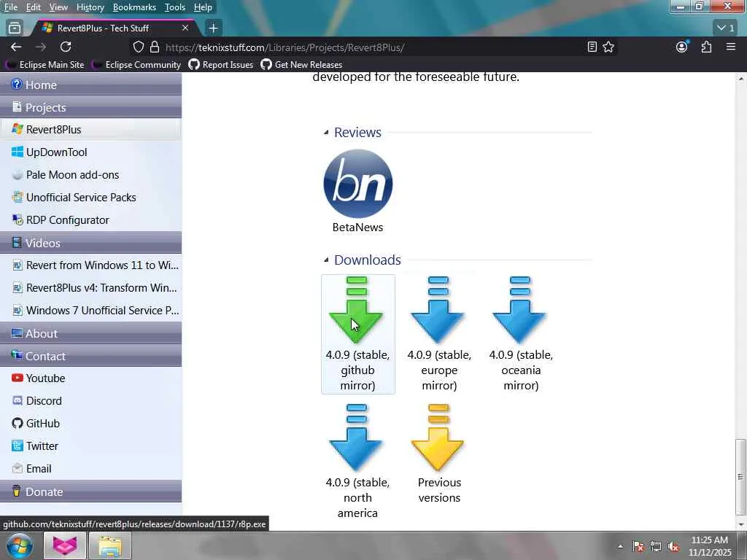Open UpDownTool project
The image size is (747, 560).
point(90,152)
